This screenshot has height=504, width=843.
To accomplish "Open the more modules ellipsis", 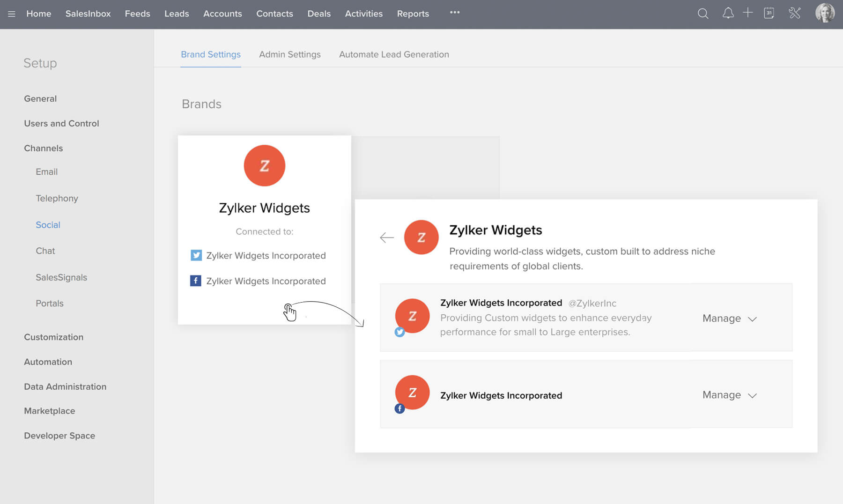I will click(455, 13).
